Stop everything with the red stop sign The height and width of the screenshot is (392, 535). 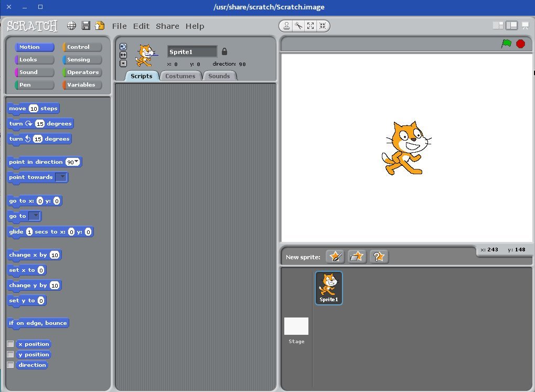521,44
